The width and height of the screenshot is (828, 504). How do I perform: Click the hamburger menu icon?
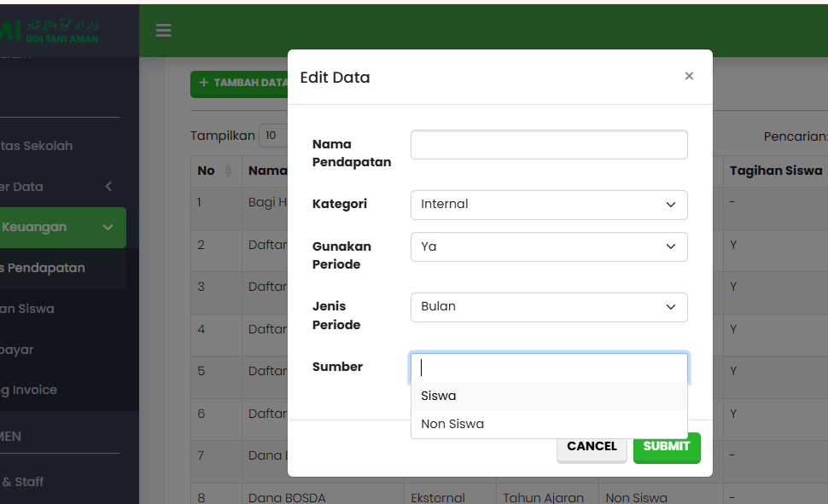pos(164,31)
